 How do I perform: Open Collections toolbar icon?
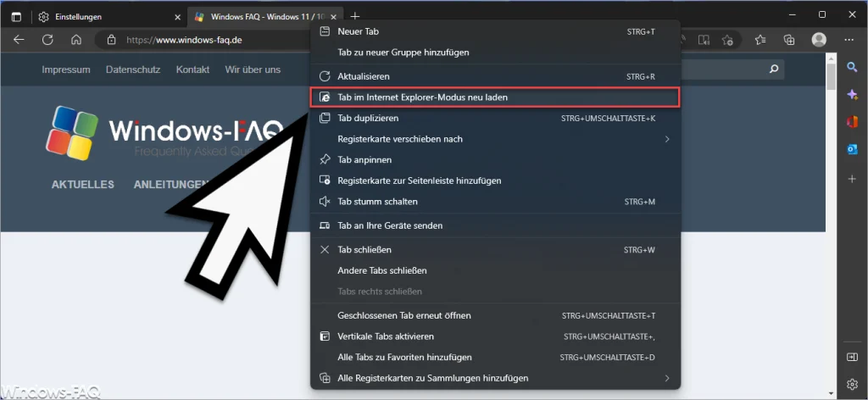(789, 40)
